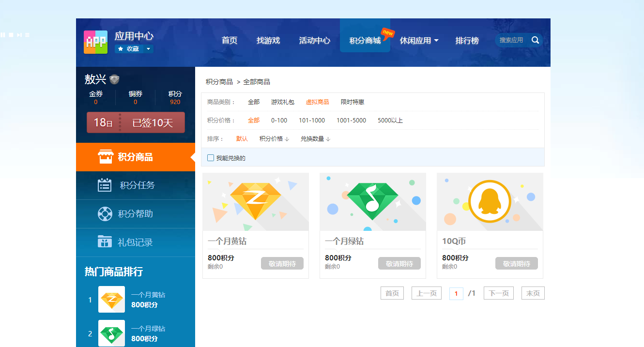Filter products by 游戏礼包 category
The image size is (644, 347).
[x=282, y=102]
